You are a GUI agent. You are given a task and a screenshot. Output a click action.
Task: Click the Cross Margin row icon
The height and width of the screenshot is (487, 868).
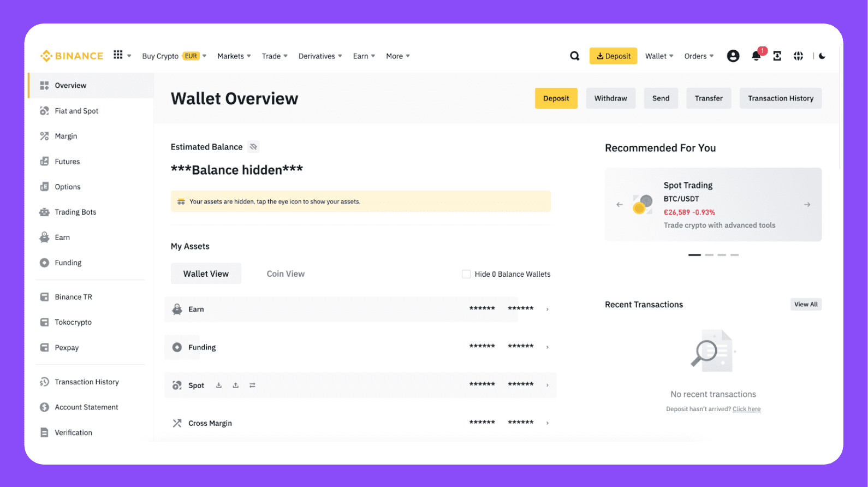[177, 423]
